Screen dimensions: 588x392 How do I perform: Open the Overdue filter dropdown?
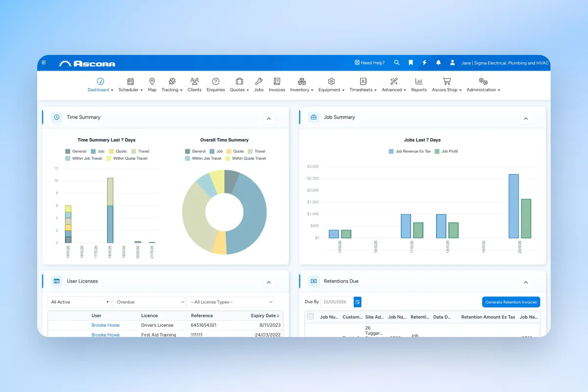pos(149,302)
